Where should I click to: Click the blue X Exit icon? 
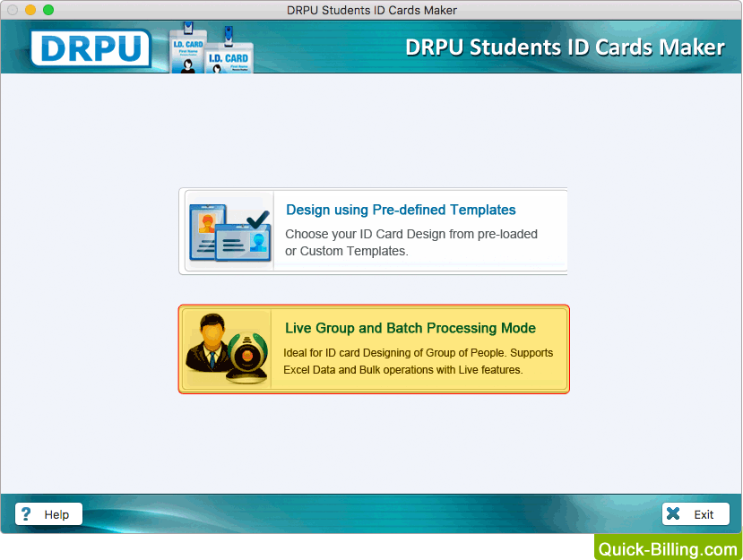pyautogui.click(x=673, y=513)
